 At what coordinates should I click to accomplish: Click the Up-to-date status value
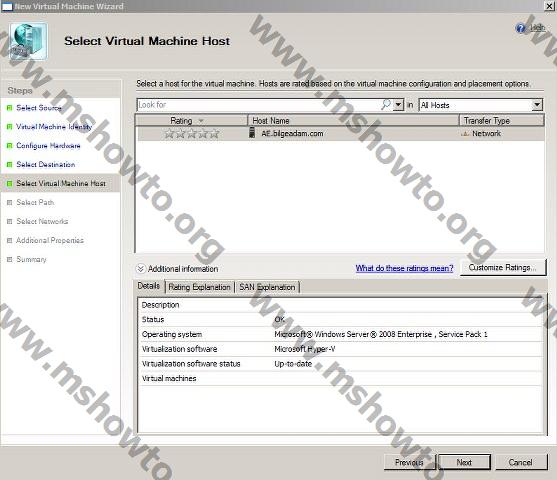tap(293, 364)
